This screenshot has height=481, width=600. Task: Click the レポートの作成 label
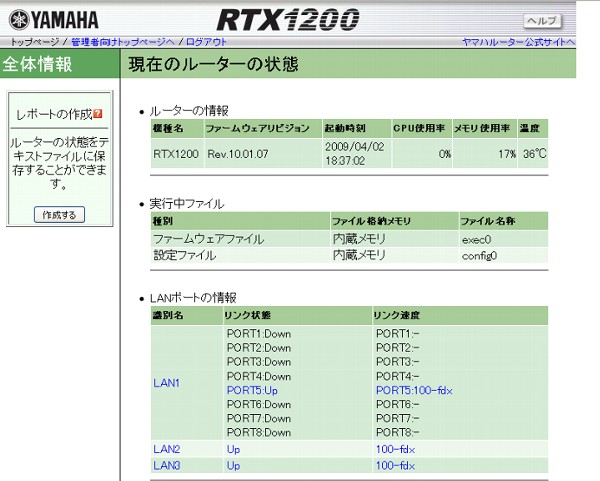pyautogui.click(x=54, y=114)
